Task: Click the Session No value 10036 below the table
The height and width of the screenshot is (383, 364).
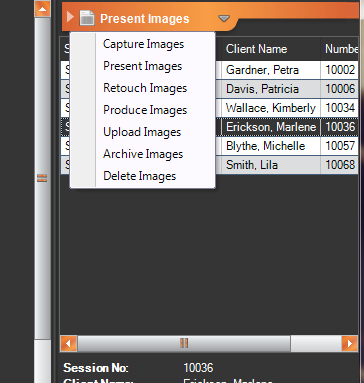Action: [x=198, y=368]
